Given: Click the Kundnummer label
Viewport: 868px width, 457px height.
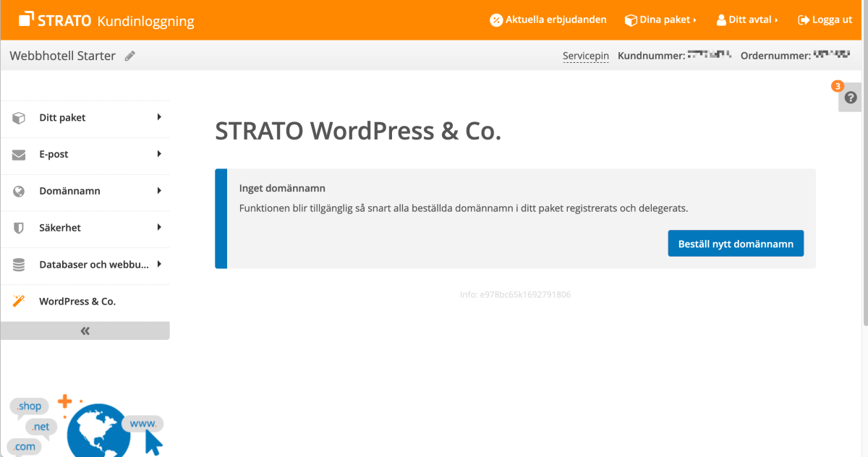Looking at the screenshot, I should click(x=651, y=56).
